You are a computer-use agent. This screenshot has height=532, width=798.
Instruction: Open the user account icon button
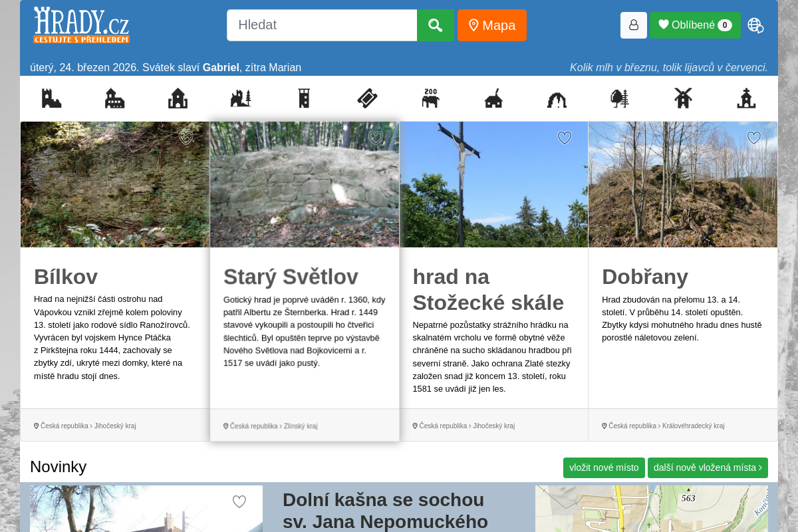coord(633,25)
